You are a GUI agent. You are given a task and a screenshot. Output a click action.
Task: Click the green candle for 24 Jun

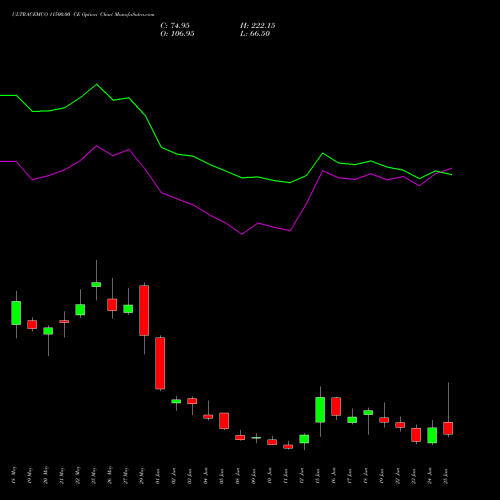(x=432, y=435)
